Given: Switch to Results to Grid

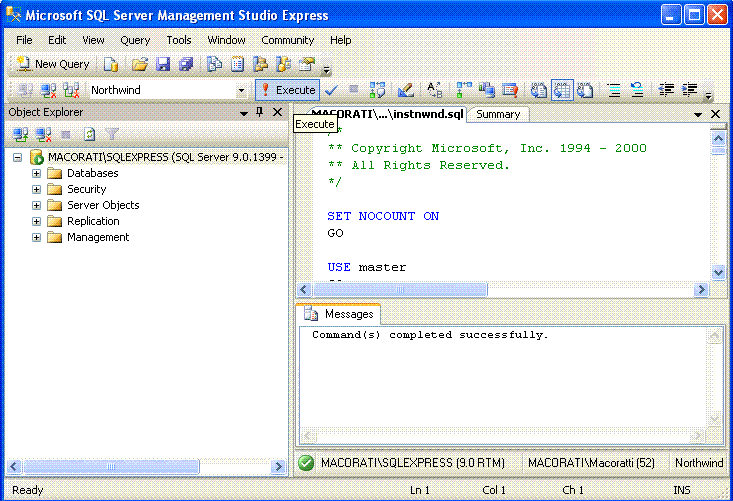Looking at the screenshot, I should 562,90.
